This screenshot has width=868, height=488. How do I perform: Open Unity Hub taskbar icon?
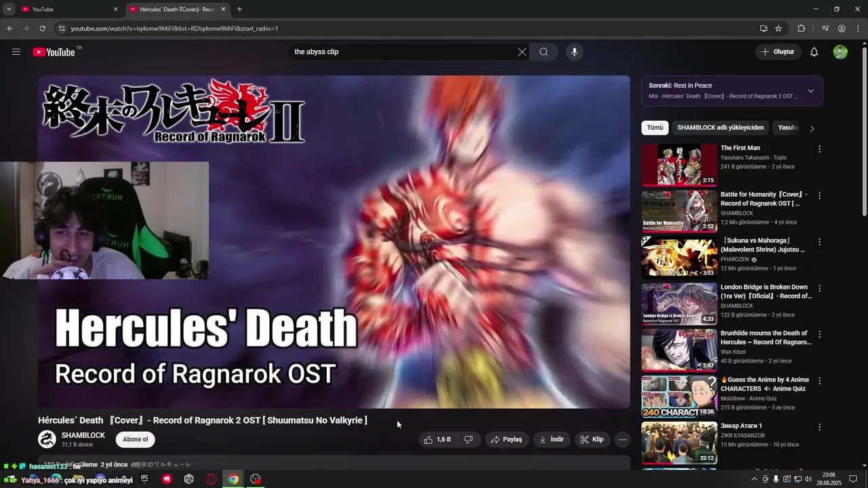[x=189, y=479]
